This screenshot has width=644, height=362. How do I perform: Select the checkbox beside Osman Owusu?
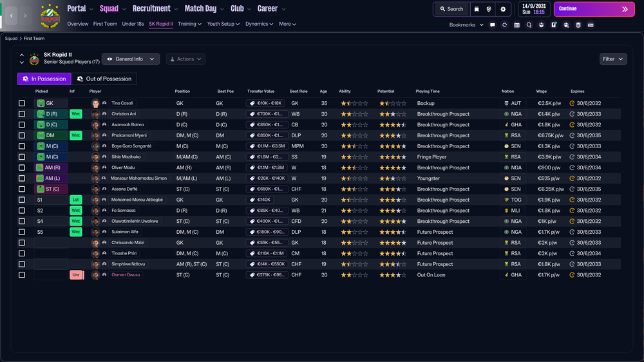pyautogui.click(x=22, y=275)
